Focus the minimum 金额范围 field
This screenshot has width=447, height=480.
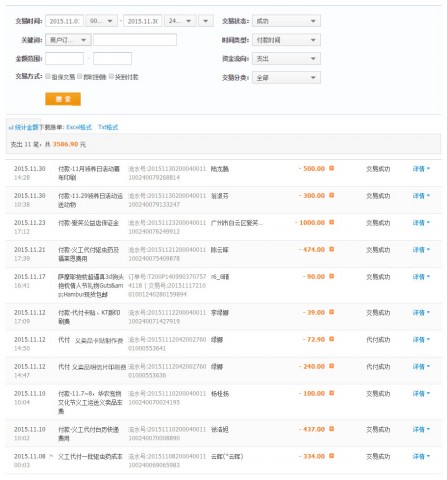click(x=64, y=59)
